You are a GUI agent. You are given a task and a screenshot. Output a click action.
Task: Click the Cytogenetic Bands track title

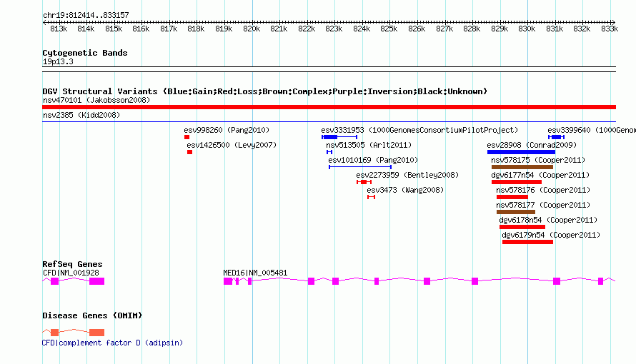point(85,53)
